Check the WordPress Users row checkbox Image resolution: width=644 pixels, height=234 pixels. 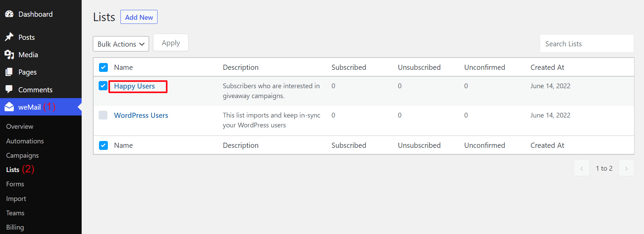103,115
